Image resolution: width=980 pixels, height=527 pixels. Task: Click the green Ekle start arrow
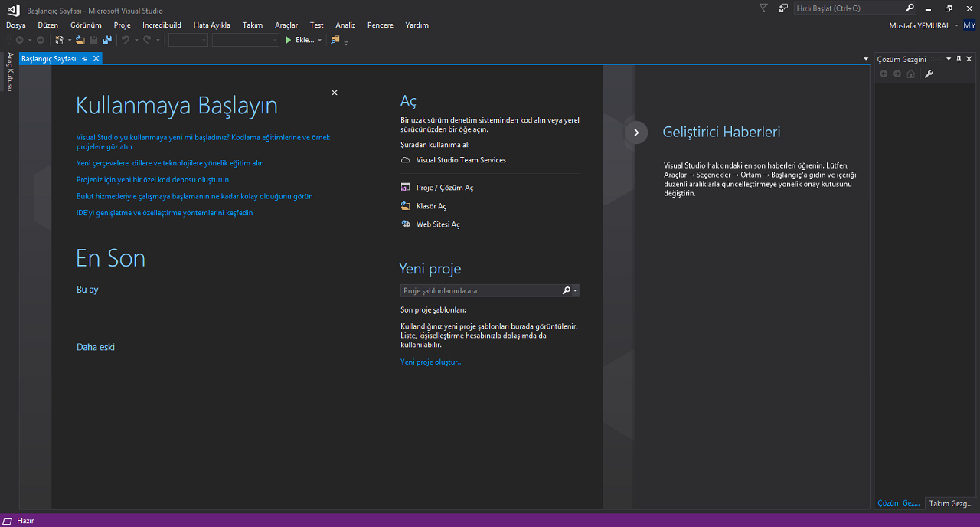pyautogui.click(x=289, y=40)
